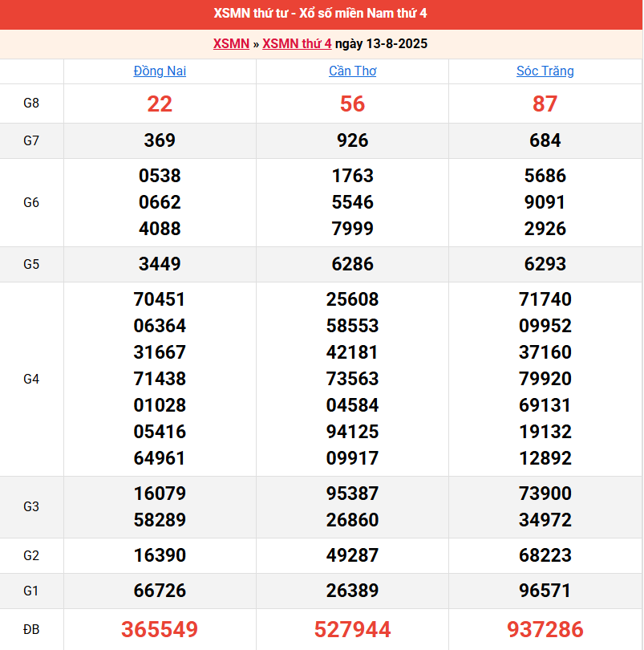
Task: Select the G8 row label
Action: (x=31, y=104)
